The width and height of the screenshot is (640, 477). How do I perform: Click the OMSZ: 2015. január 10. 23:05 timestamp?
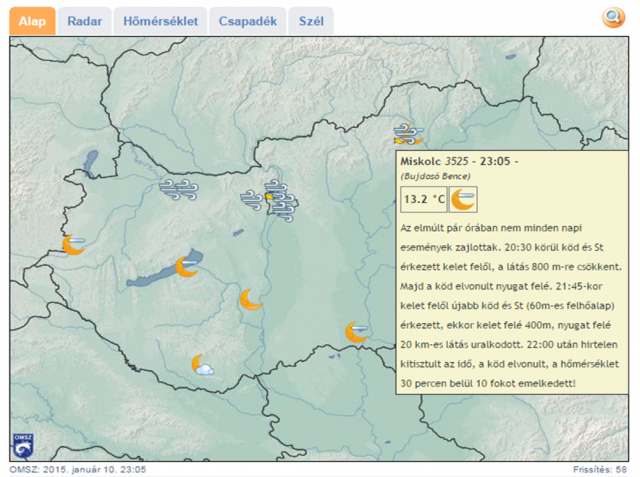coord(78,470)
